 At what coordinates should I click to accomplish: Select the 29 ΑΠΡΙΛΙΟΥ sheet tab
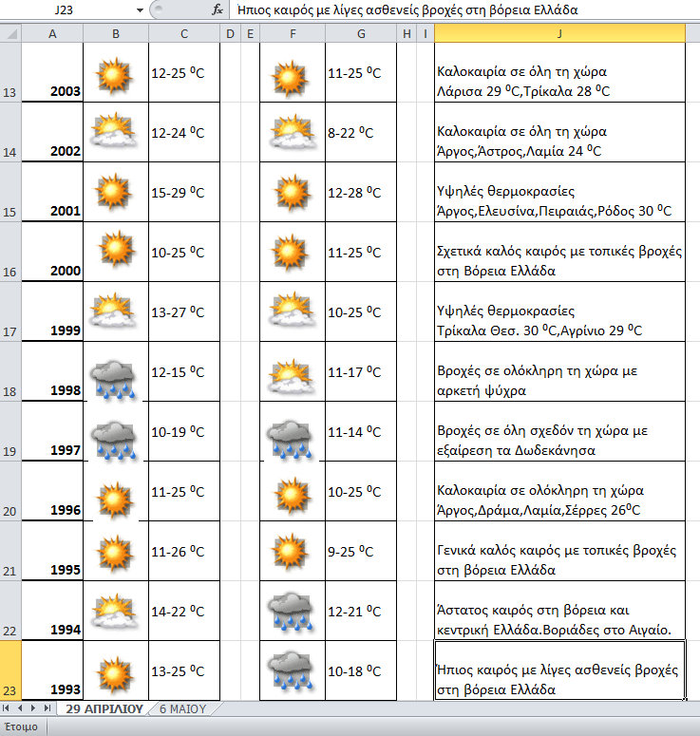[104, 708]
